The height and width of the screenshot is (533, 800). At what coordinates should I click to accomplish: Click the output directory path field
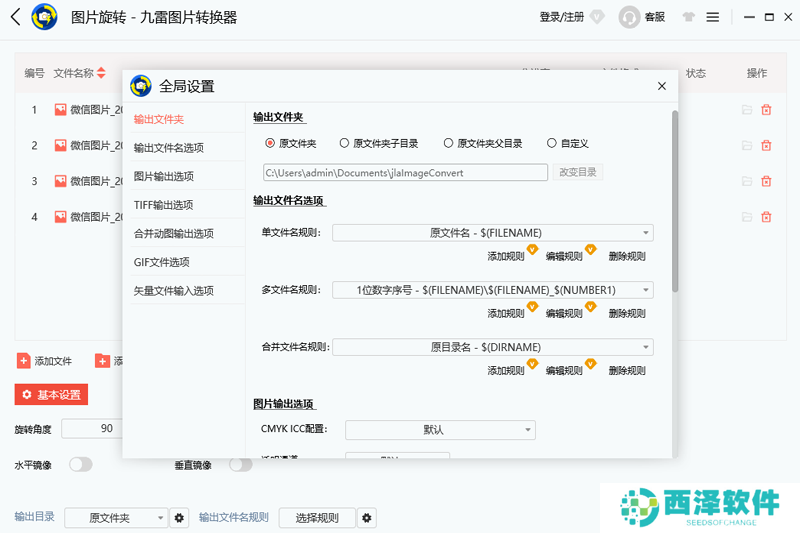(405, 172)
